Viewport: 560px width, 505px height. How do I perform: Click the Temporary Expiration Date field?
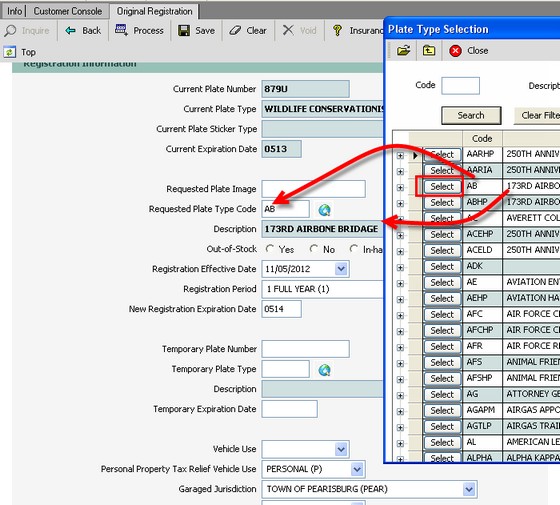pyautogui.click(x=289, y=409)
